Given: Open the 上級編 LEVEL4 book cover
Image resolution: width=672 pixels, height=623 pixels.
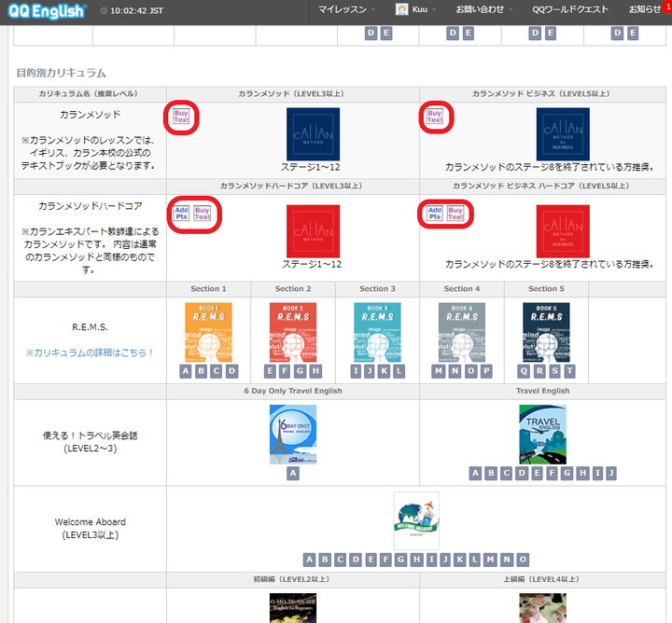Looking at the screenshot, I should 542,608.
